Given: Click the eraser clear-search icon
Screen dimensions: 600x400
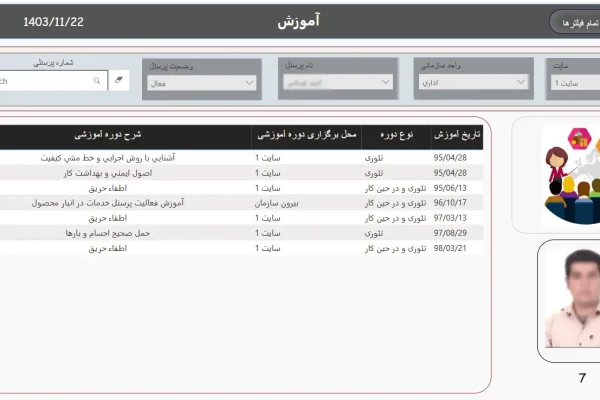Looking at the screenshot, I should point(119,80).
